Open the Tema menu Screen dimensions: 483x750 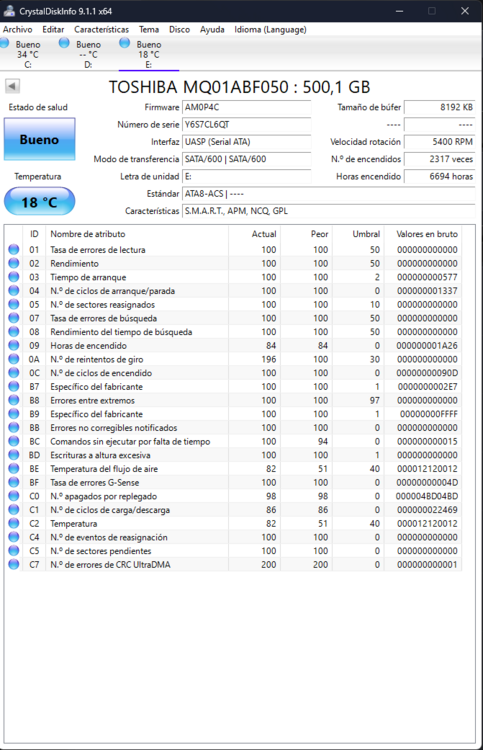(149, 29)
